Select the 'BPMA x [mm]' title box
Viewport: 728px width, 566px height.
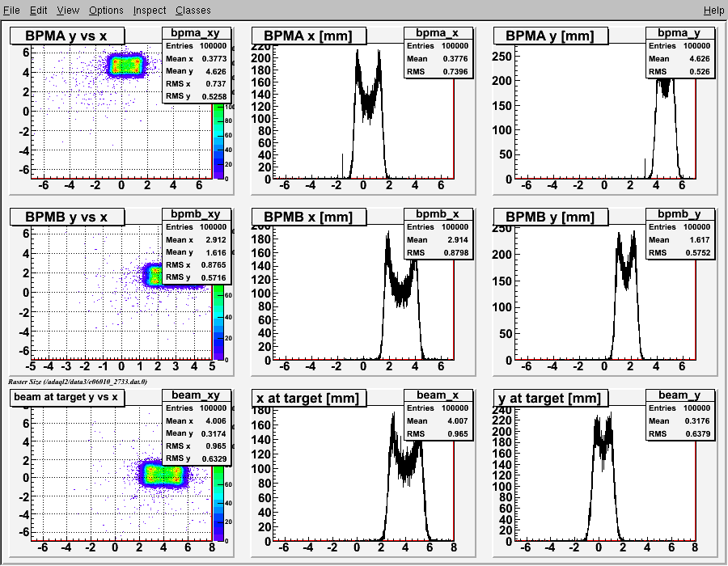click(x=309, y=36)
